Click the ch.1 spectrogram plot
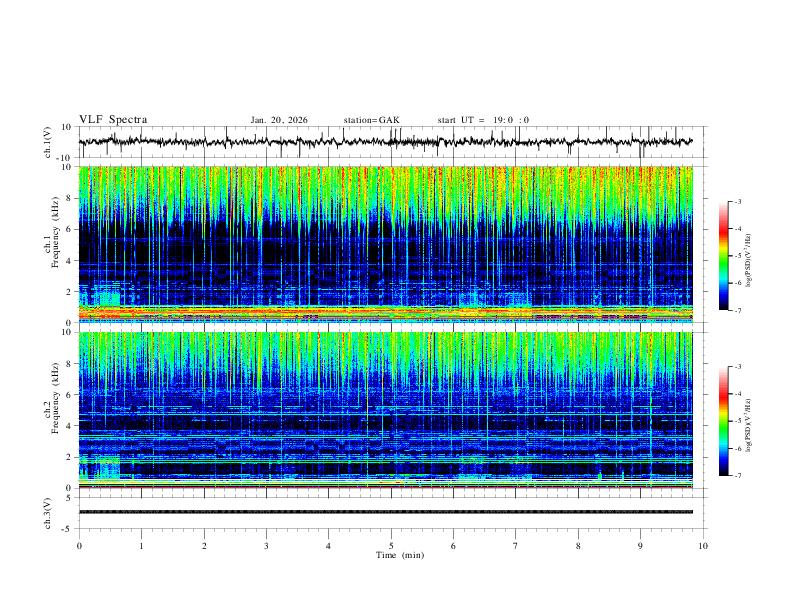This screenshot has height=612, width=792. click(x=386, y=244)
